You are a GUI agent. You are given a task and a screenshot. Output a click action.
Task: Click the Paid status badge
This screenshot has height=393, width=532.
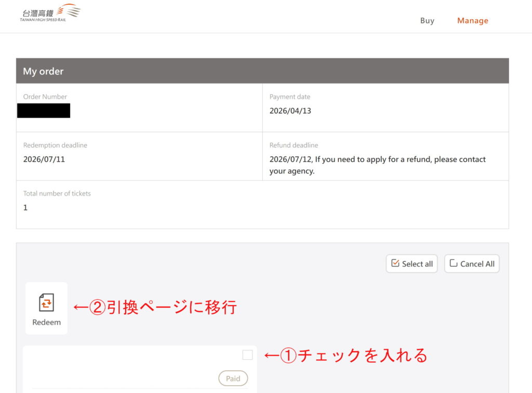click(x=233, y=378)
